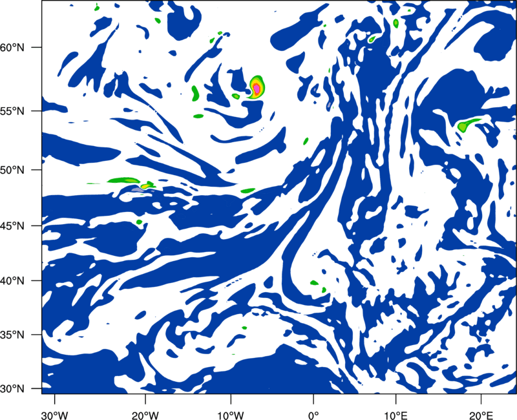Click the 10°E longitude label
The image size is (517, 420).
tap(396, 415)
